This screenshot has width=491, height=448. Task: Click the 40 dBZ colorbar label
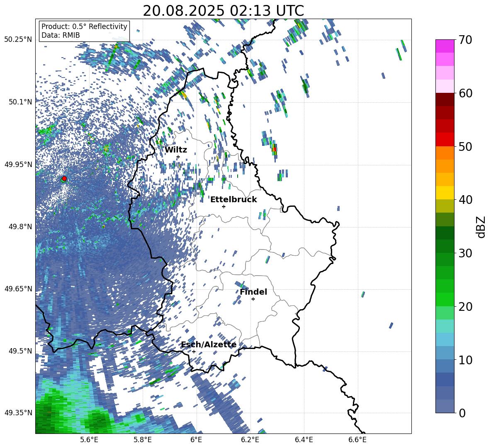point(465,200)
